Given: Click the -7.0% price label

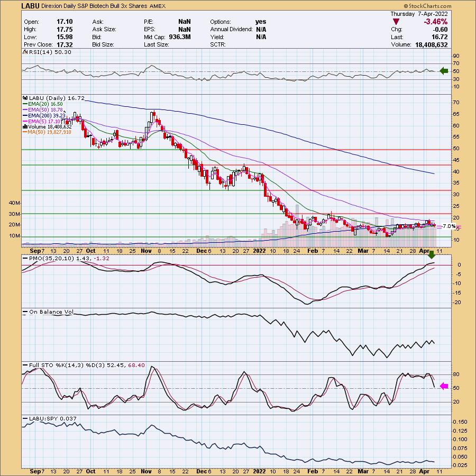Looking at the screenshot, I should tap(448, 226).
